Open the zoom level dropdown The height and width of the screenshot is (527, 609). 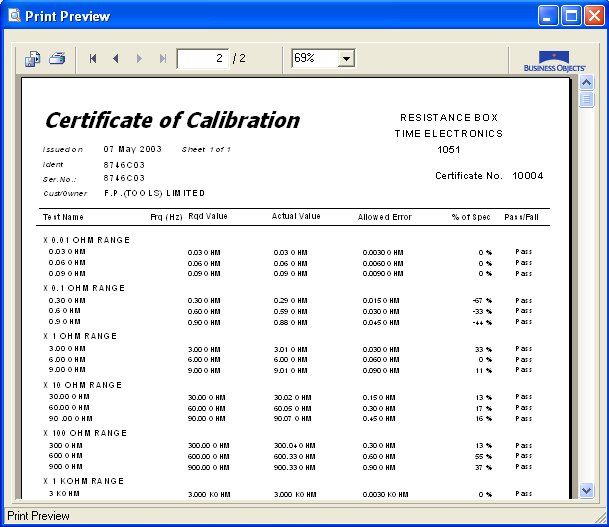(x=346, y=59)
